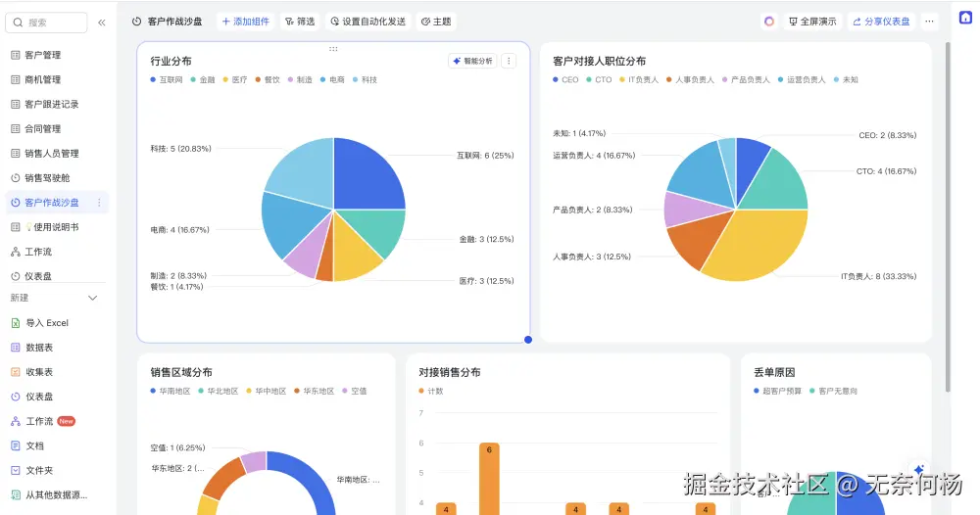
Task: Click the drag handle atop 行业分布 card
Action: point(333,49)
